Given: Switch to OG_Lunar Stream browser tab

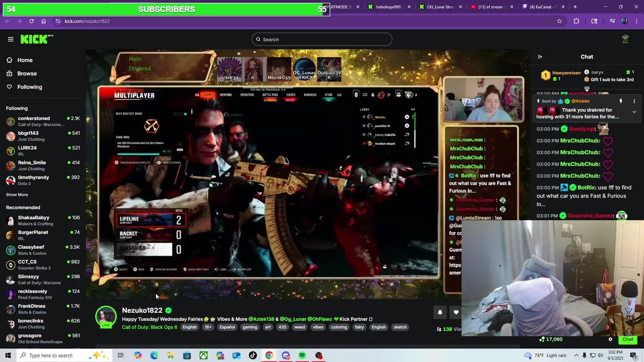Looking at the screenshot, I should (x=440, y=7).
